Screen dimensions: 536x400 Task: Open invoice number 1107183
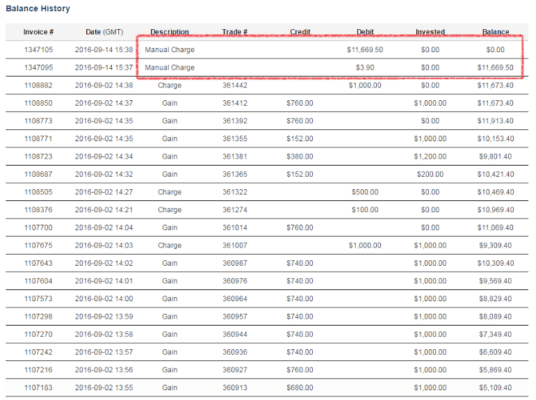(x=38, y=387)
